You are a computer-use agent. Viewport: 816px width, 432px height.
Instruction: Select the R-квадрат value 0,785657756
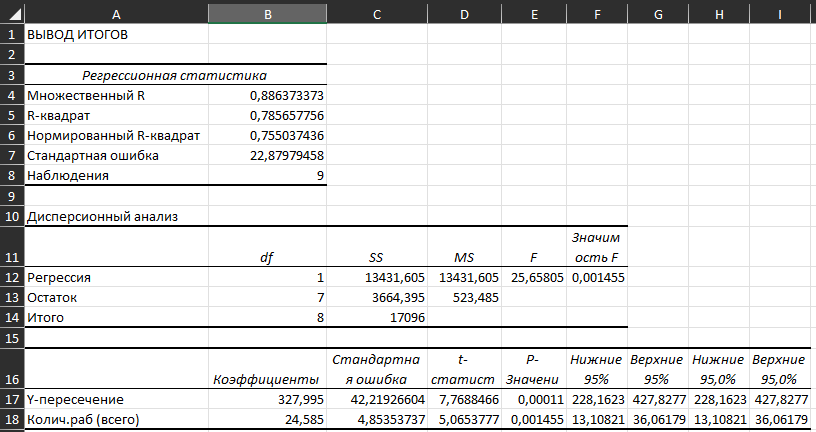(x=267, y=115)
